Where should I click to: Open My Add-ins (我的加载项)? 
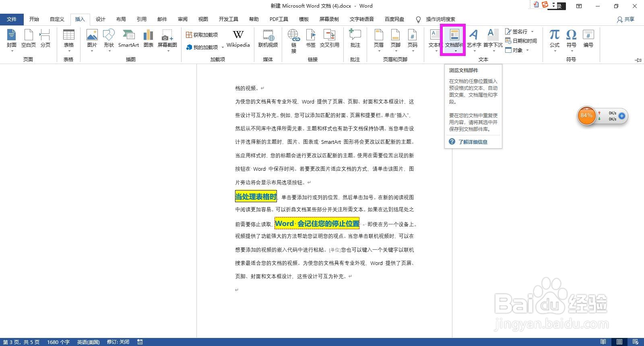202,47
